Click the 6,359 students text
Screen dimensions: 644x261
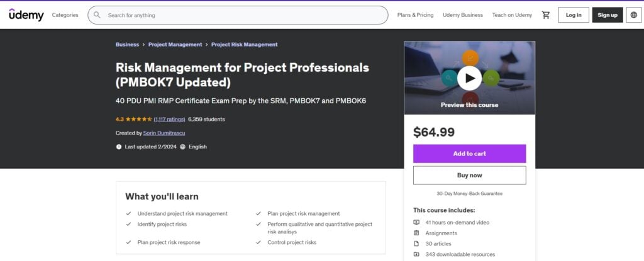[206, 119]
